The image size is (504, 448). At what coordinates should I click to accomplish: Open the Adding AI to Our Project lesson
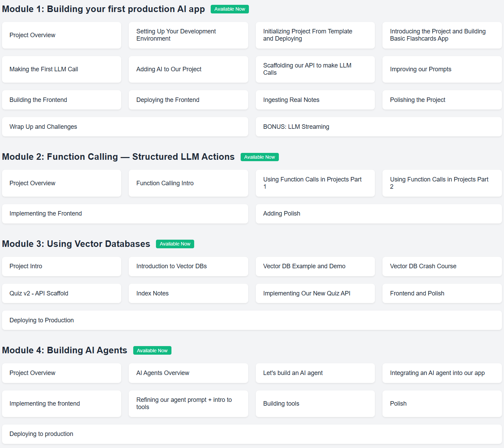[188, 69]
